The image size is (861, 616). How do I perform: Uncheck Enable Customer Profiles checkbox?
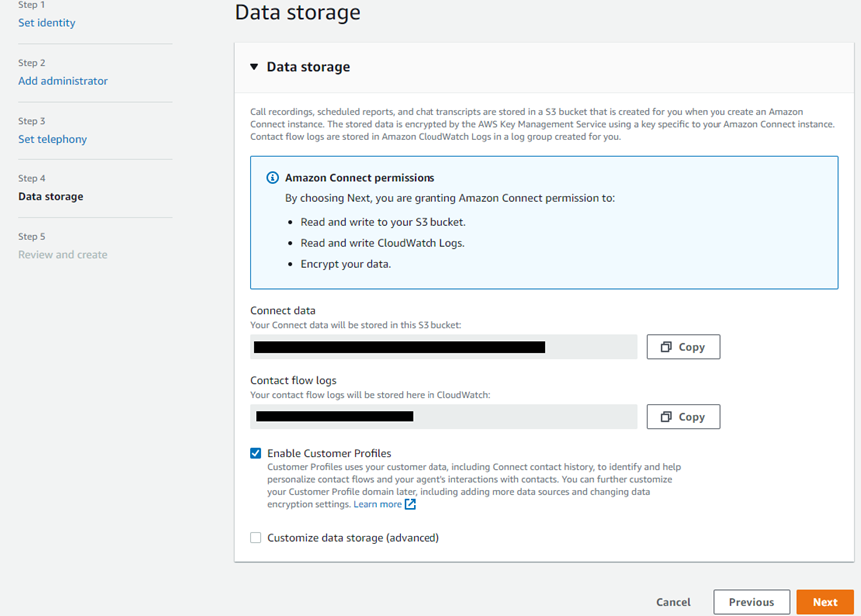[x=255, y=453]
